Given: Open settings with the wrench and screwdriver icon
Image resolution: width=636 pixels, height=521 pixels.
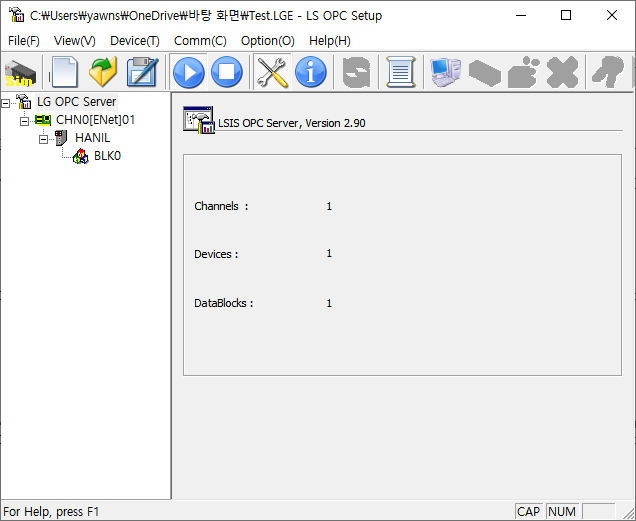Looking at the screenshot, I should [272, 73].
